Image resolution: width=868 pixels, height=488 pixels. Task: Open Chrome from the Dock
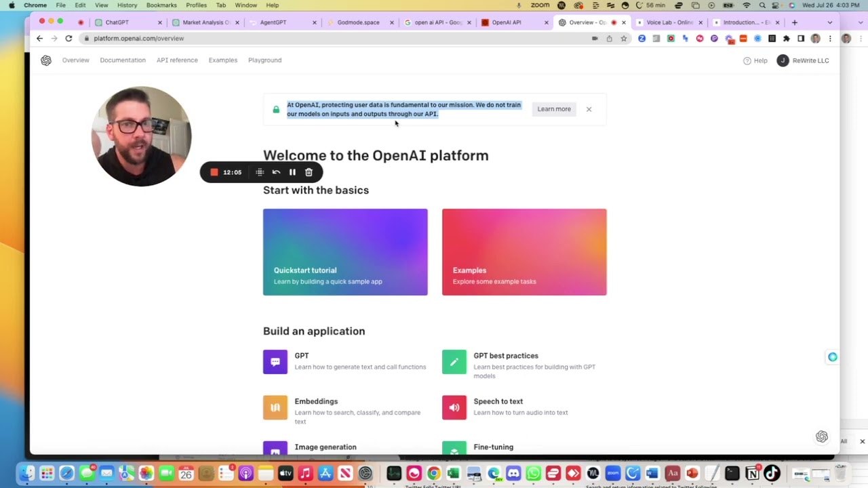434,473
